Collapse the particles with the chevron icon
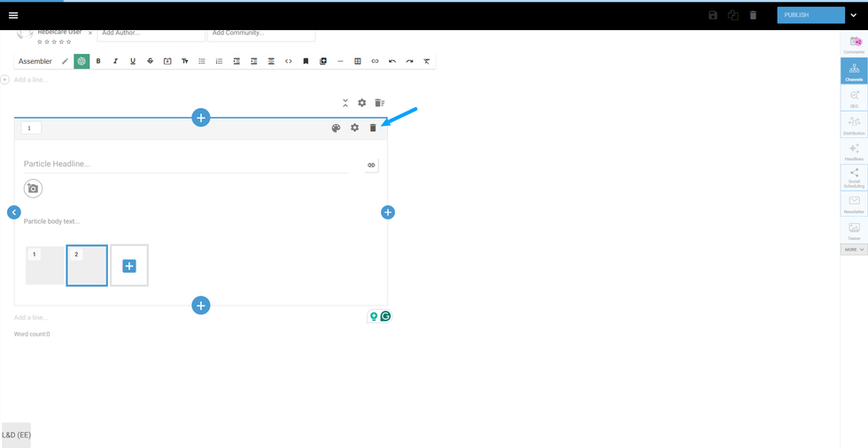Screen dimensions: 868x448 point(345,103)
